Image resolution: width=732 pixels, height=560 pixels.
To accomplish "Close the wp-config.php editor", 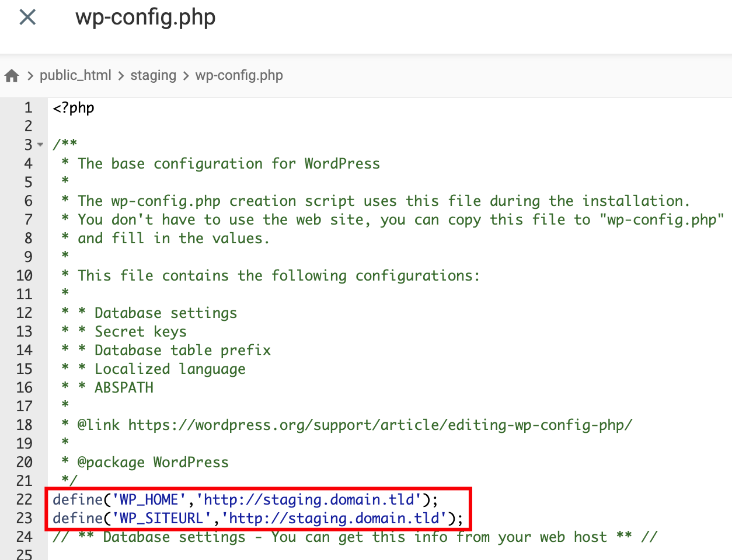I will [x=27, y=17].
